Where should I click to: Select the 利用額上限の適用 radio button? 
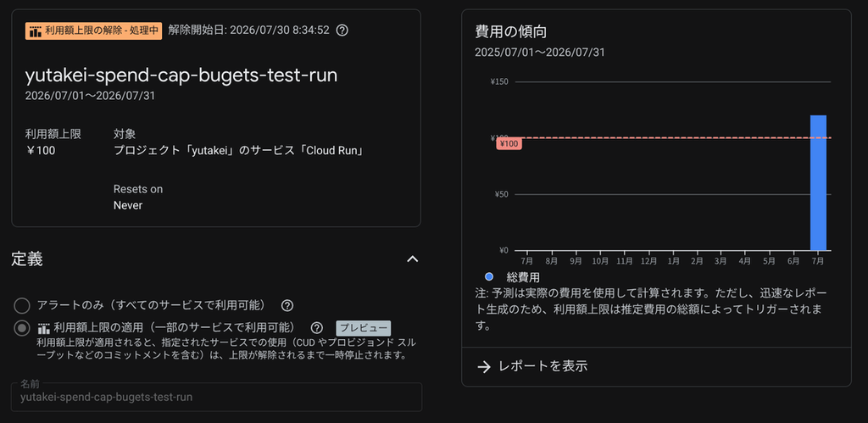pyautogui.click(x=21, y=328)
